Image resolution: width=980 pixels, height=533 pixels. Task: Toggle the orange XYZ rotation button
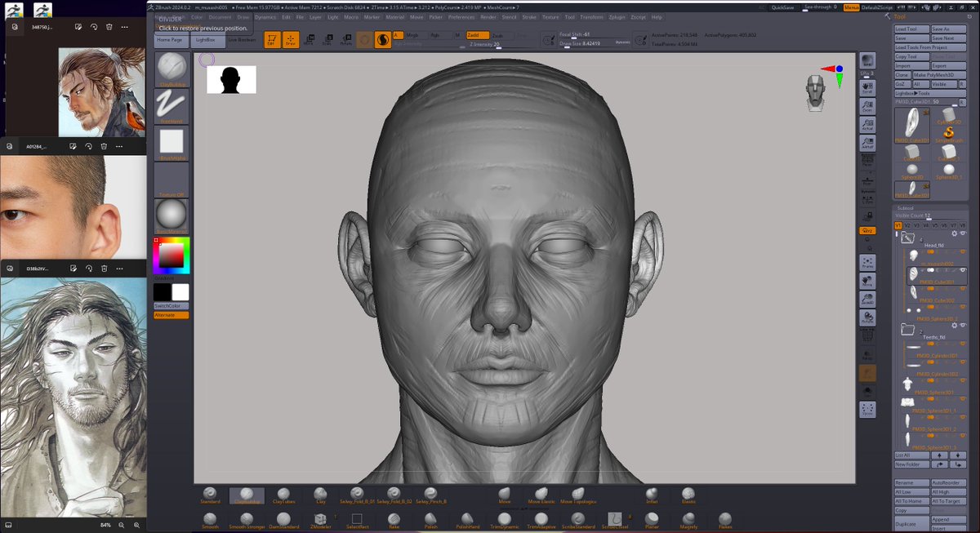[x=867, y=231]
